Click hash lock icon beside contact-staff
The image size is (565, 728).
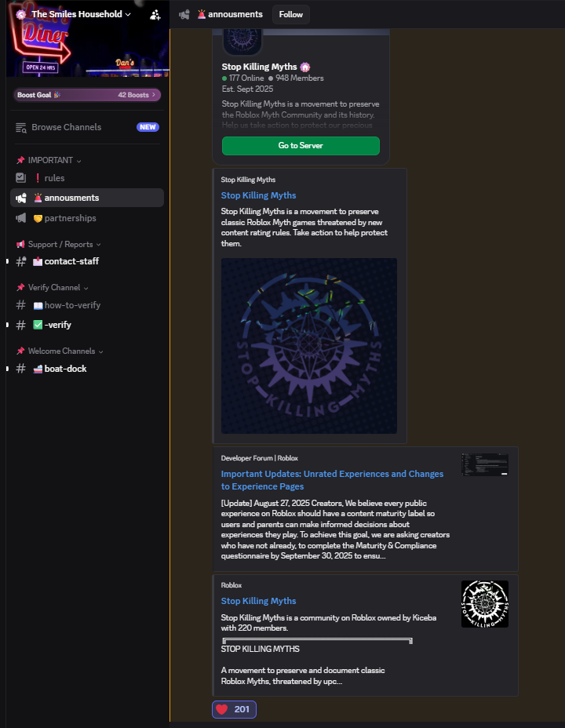(21, 261)
